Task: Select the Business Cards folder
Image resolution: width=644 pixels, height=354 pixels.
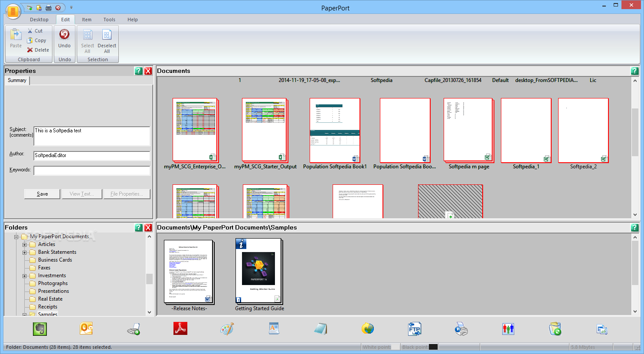Action: [x=55, y=260]
